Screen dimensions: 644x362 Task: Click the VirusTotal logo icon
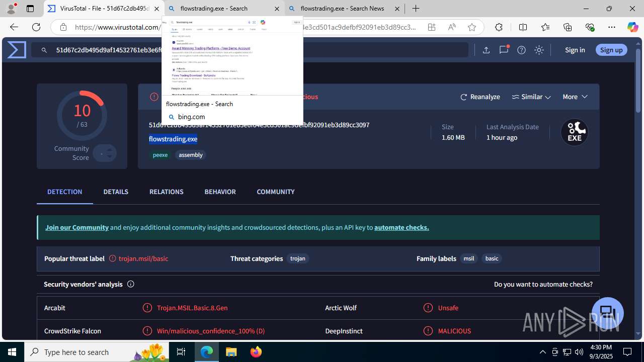click(17, 50)
